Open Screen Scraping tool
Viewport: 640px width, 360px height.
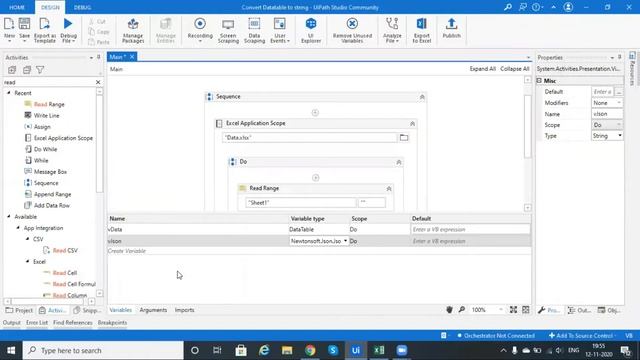(x=228, y=30)
